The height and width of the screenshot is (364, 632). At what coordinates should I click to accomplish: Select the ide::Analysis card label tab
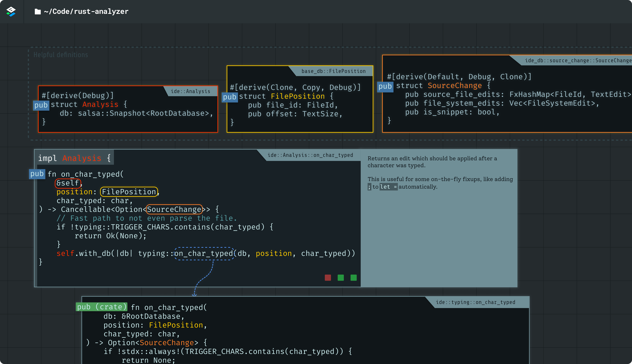[x=190, y=91]
